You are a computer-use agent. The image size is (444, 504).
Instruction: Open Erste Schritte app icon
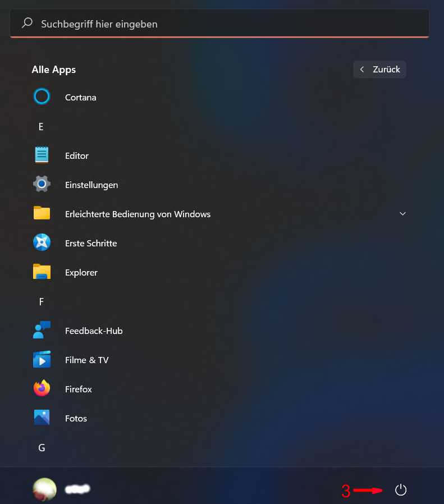click(x=42, y=242)
